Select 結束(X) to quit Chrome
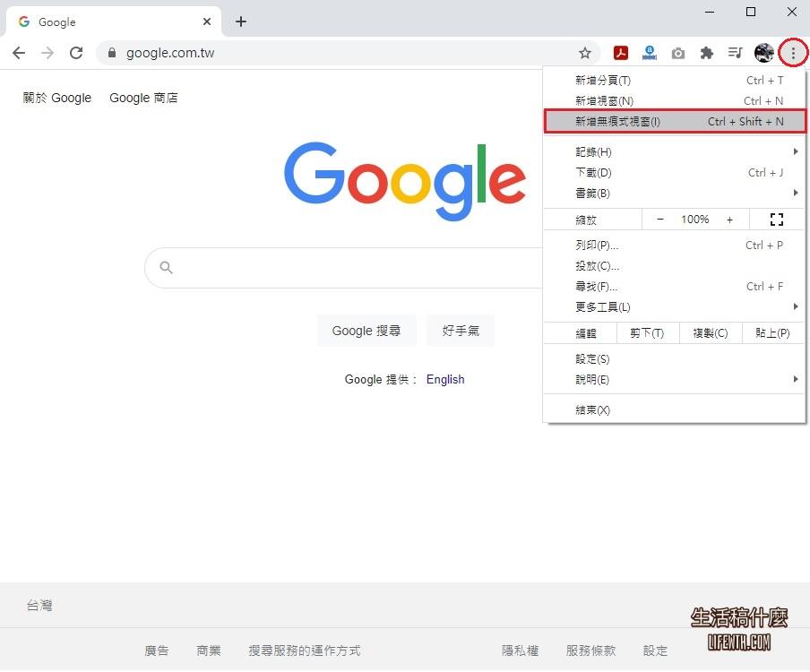 pos(674,410)
